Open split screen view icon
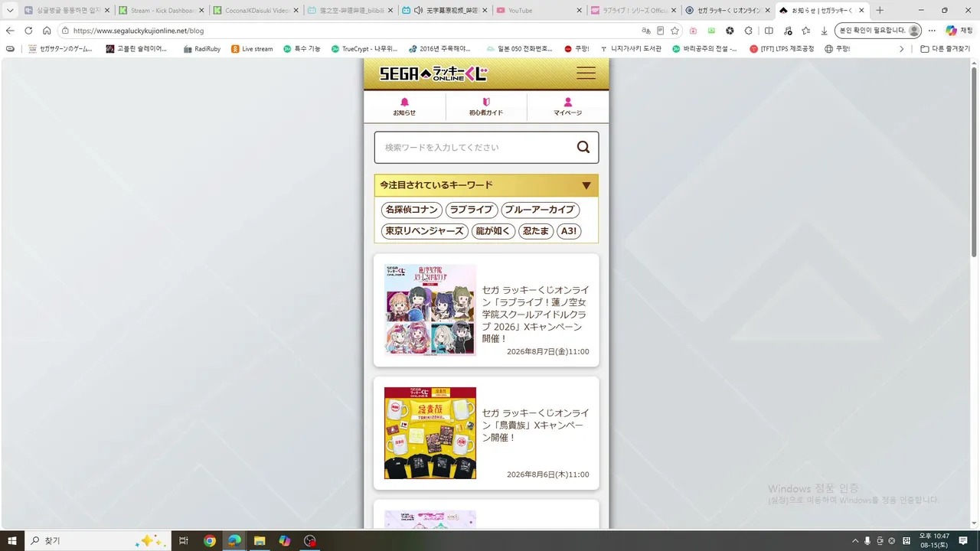The width and height of the screenshot is (980, 551). (x=769, y=31)
